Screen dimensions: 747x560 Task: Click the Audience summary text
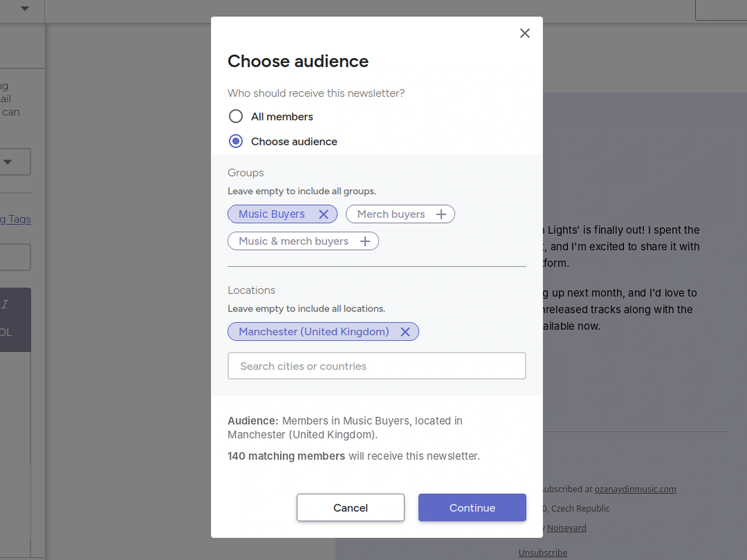pos(345,427)
